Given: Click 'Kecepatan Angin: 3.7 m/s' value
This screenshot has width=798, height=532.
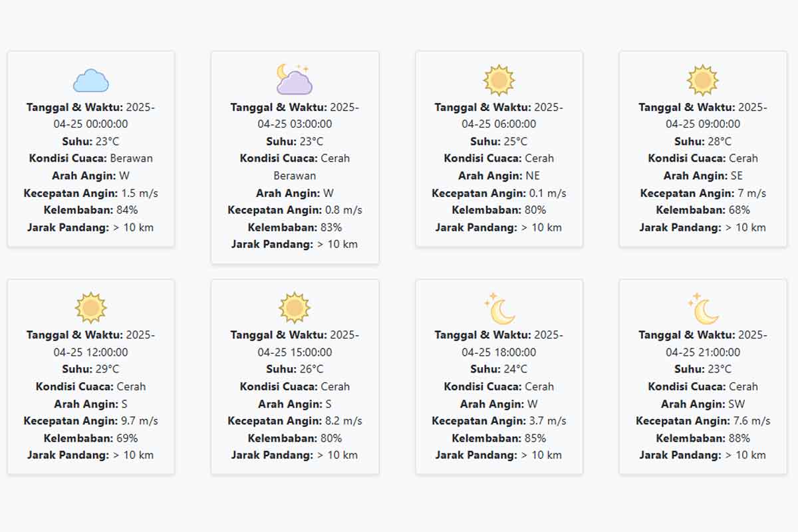Looking at the screenshot, I should click(x=548, y=421).
